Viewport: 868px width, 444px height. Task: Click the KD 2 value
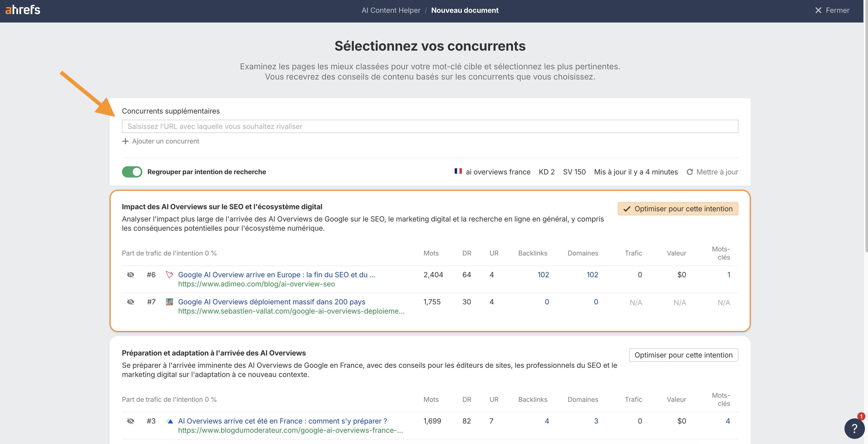(546, 172)
